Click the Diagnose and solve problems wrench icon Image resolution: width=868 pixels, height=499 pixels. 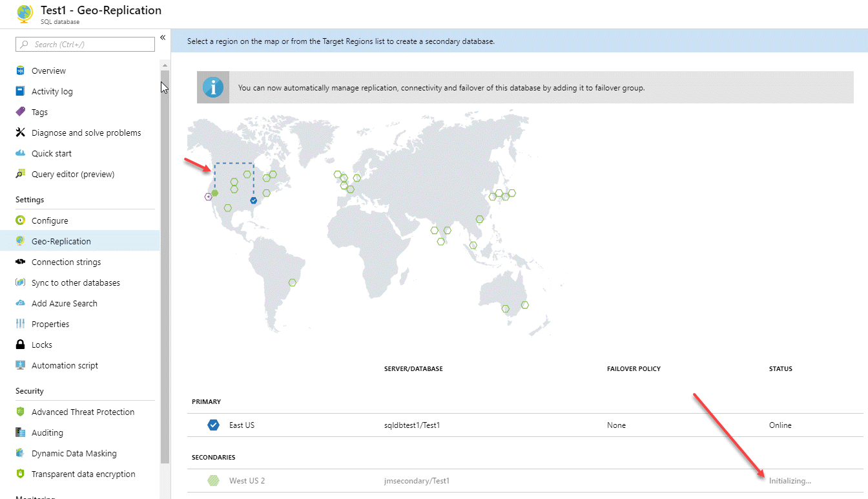20,133
